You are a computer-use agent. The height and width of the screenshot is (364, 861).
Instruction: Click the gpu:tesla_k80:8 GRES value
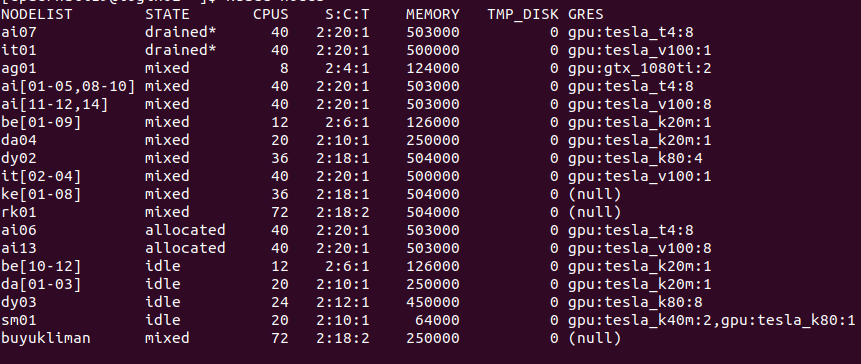tap(635, 303)
